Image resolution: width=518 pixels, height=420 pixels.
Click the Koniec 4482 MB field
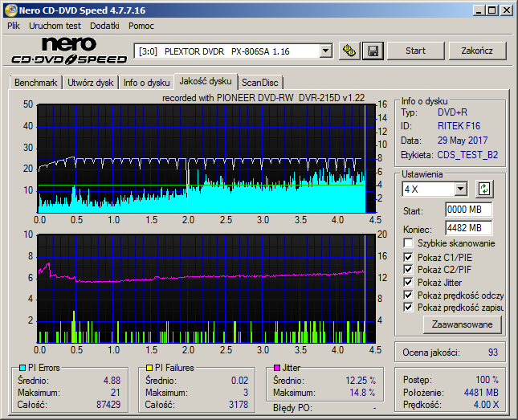pos(468,228)
